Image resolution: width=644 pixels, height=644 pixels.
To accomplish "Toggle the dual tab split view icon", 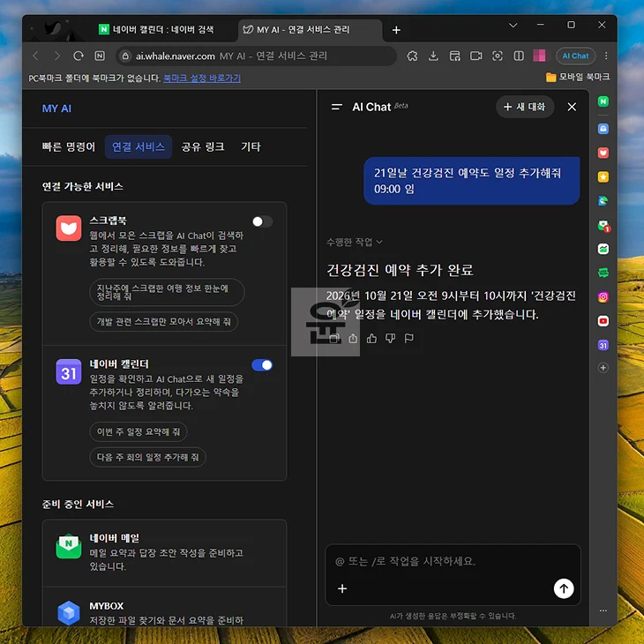I will [x=519, y=56].
